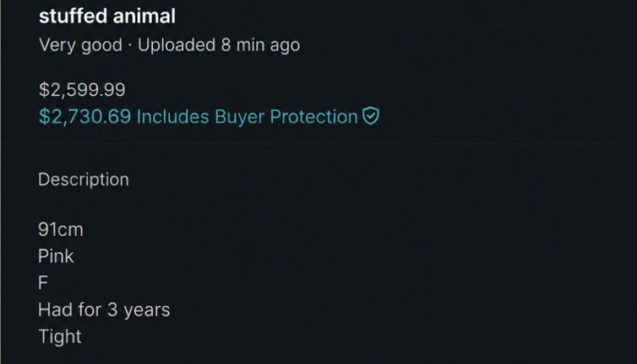Open the price including Buyer Protection link
Screen dimensions: 637x364
(x=209, y=116)
